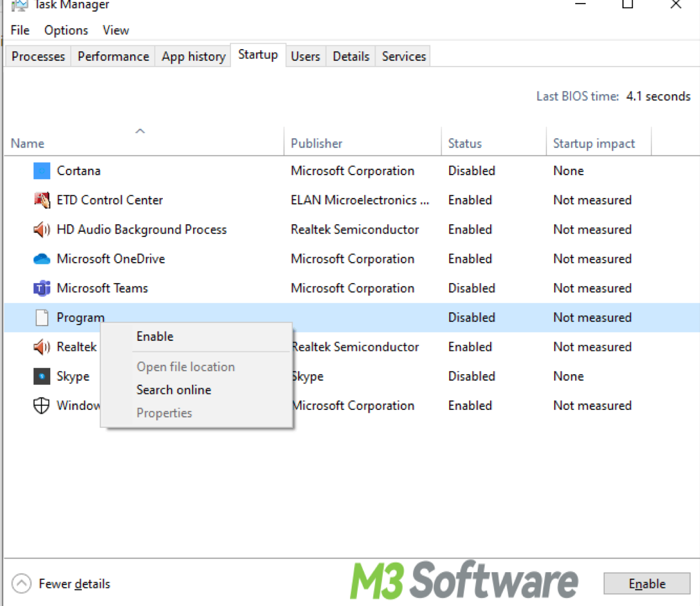Switch to the App history tab
This screenshot has width=700, height=606.
click(193, 57)
